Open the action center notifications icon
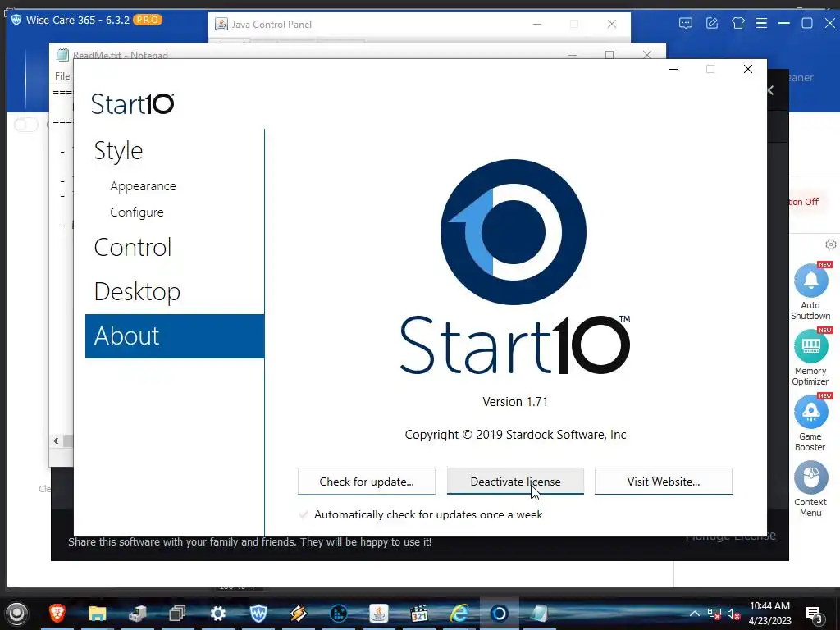Screen dimensions: 840x630 815,614
